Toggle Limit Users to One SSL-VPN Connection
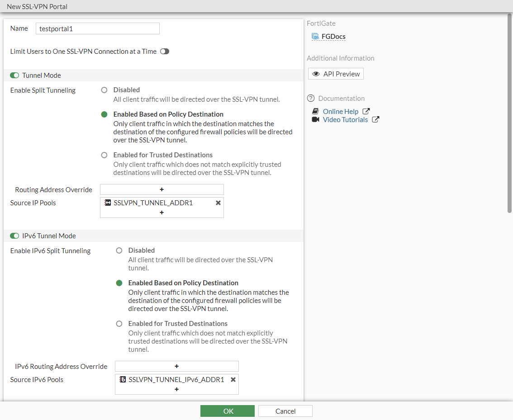513x420 pixels. [x=165, y=52]
